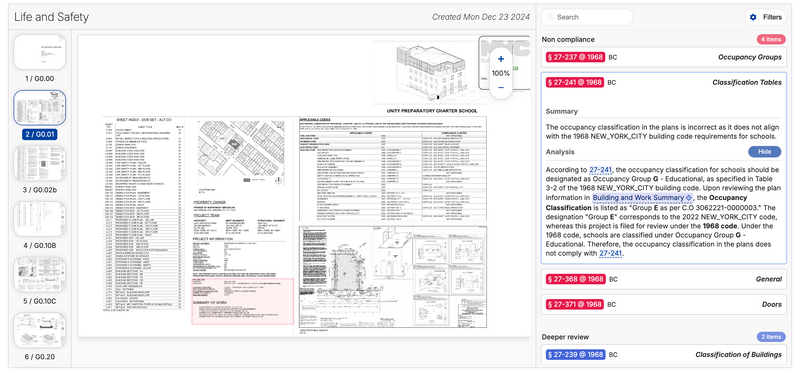The image size is (800, 375).
Task: Click the pink highlighted Summary of Work region
Action: point(242,301)
